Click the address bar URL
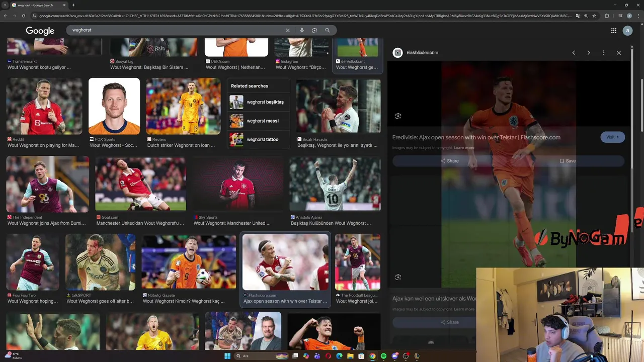Viewport: 644px width, 362px height. (x=305, y=16)
